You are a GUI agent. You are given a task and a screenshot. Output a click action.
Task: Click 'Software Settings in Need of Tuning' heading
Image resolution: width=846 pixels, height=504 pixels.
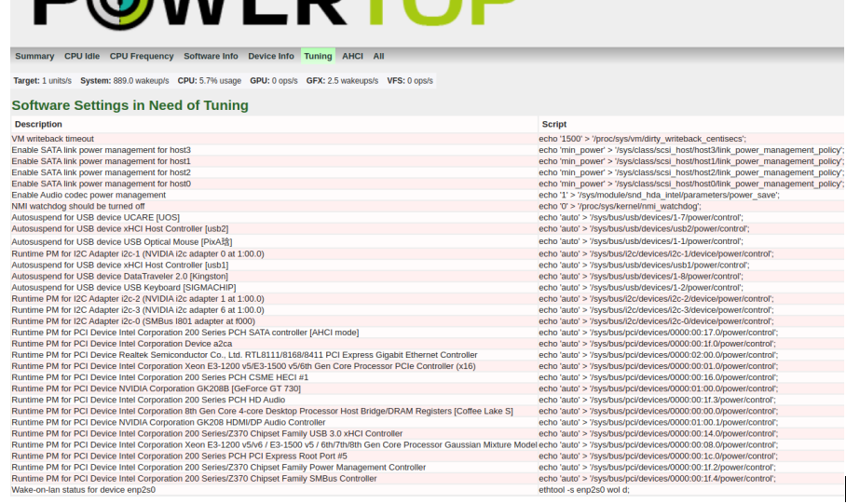pos(130,105)
